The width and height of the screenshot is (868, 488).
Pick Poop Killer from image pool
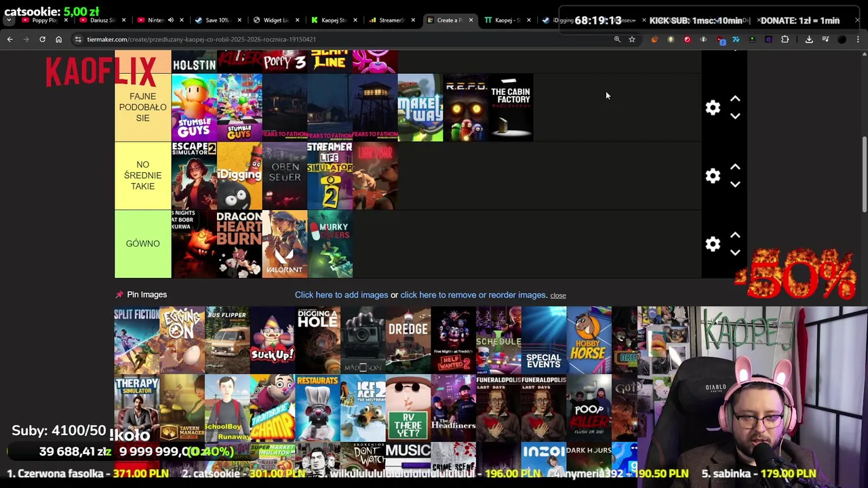[x=589, y=408]
